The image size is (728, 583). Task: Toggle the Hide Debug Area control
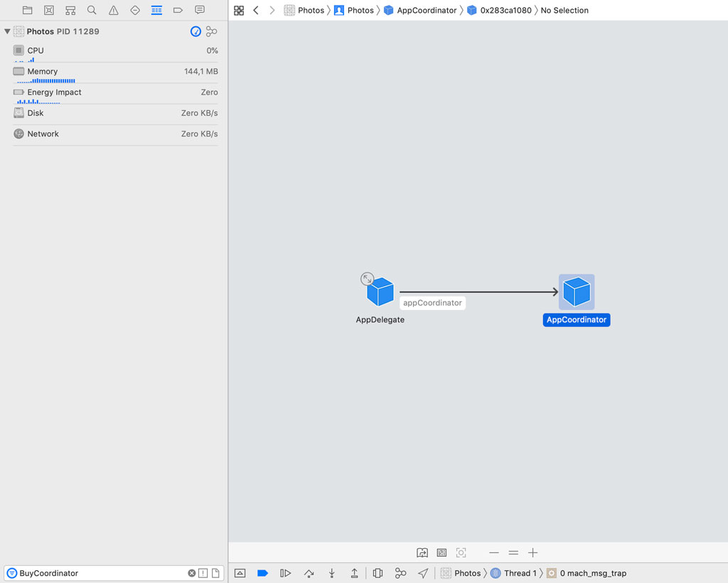coord(240,573)
